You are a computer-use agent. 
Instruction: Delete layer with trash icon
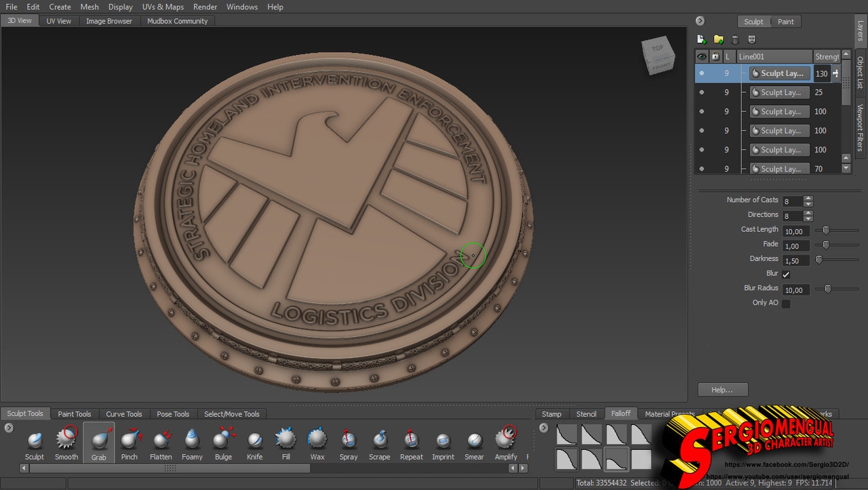735,40
